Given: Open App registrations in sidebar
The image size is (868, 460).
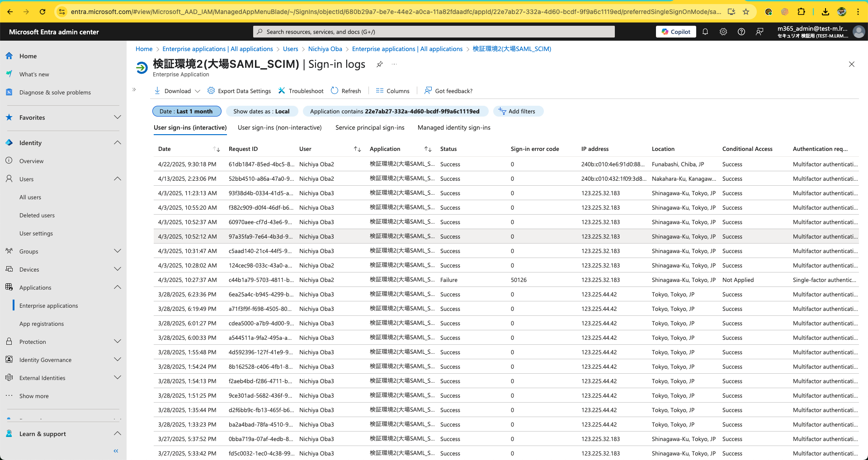Looking at the screenshot, I should coord(42,324).
